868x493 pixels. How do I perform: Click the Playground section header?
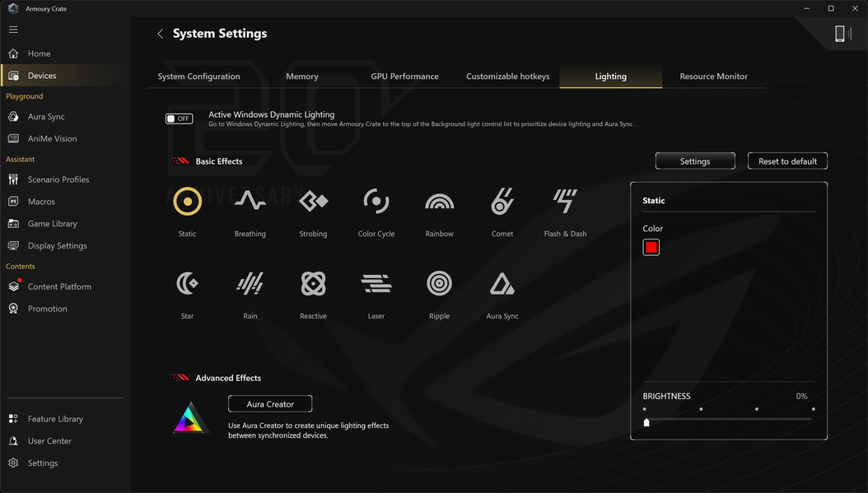(25, 96)
